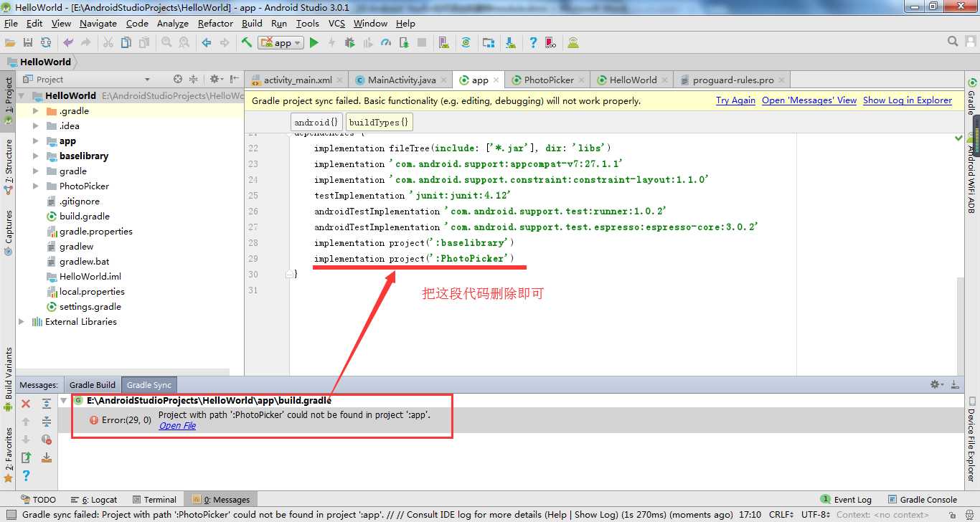Select settings.gradle in project tree
Image resolution: width=980 pixels, height=522 pixels.
point(90,307)
